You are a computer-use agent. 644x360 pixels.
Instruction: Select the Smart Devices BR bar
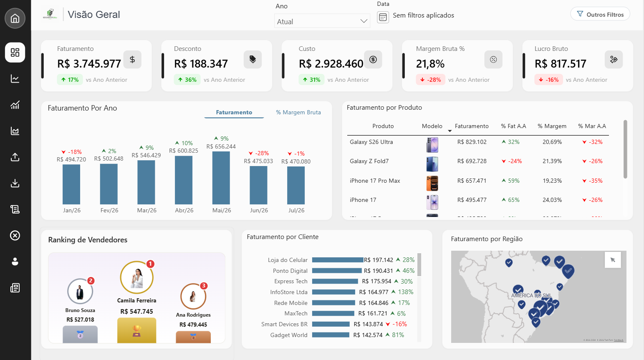click(331, 324)
